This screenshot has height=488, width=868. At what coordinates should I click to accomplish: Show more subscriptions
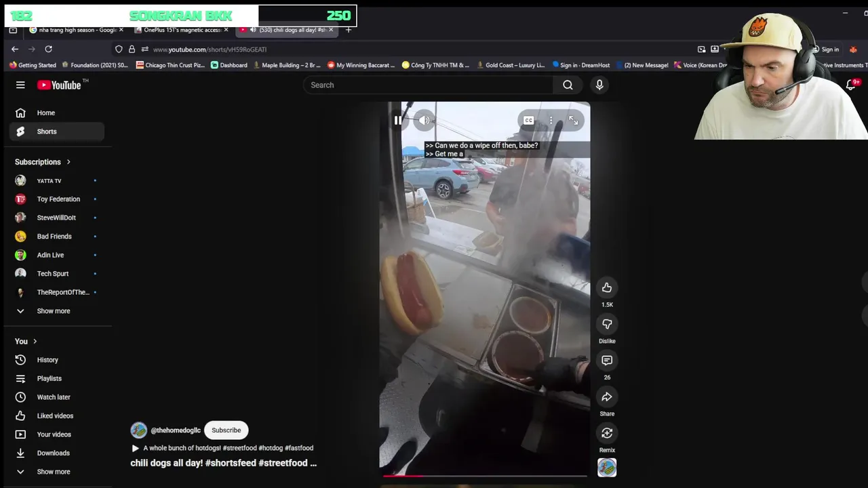[x=57, y=311]
